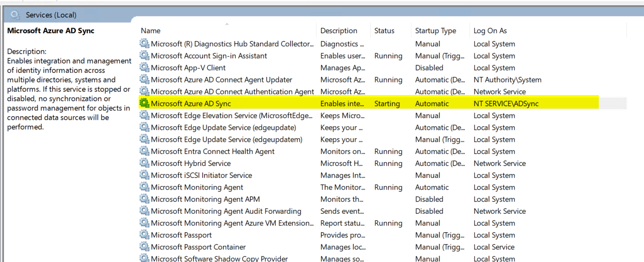
Task: Click gear icon of Microsoft iSCSI Initiator Service
Action: point(145,176)
